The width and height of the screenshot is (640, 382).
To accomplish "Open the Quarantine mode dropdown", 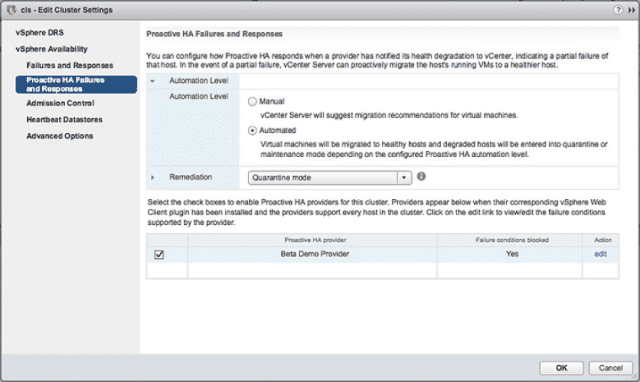I will click(330, 178).
